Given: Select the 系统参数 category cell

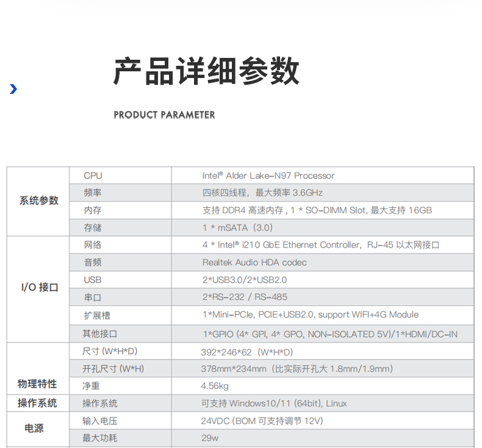Looking at the screenshot, I should 38,201.
